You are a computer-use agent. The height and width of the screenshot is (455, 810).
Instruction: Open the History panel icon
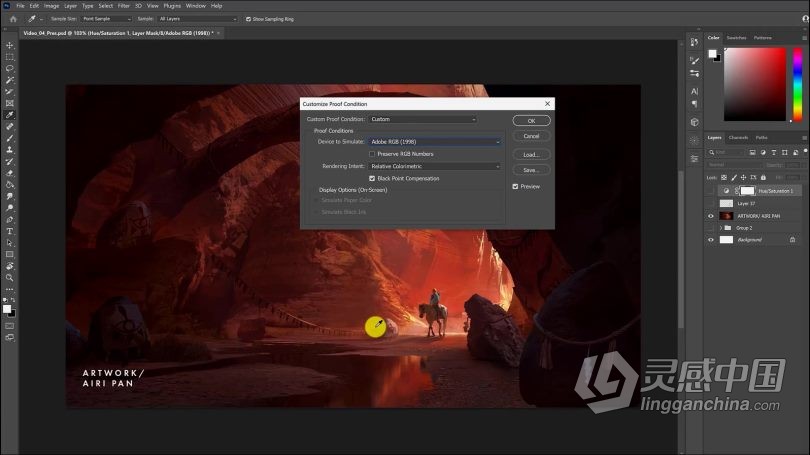[x=694, y=43]
